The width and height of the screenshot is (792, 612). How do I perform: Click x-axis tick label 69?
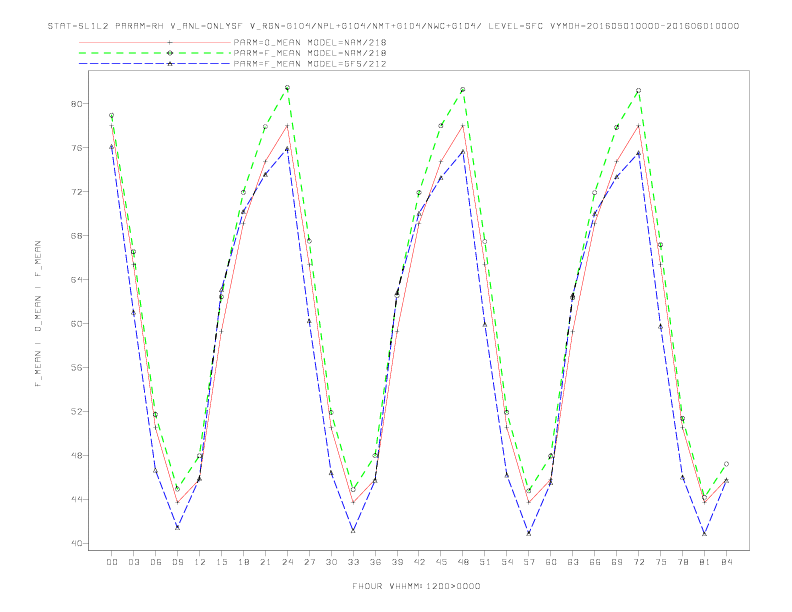coord(617,562)
